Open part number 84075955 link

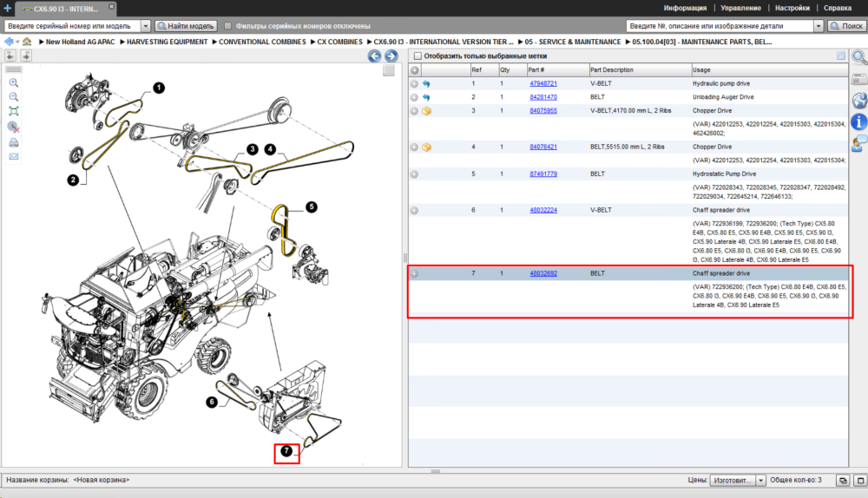coord(543,111)
